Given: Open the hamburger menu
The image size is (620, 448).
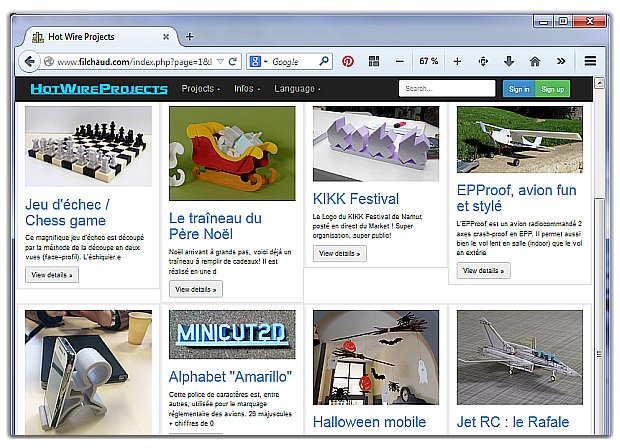Looking at the screenshot, I should point(590,61).
